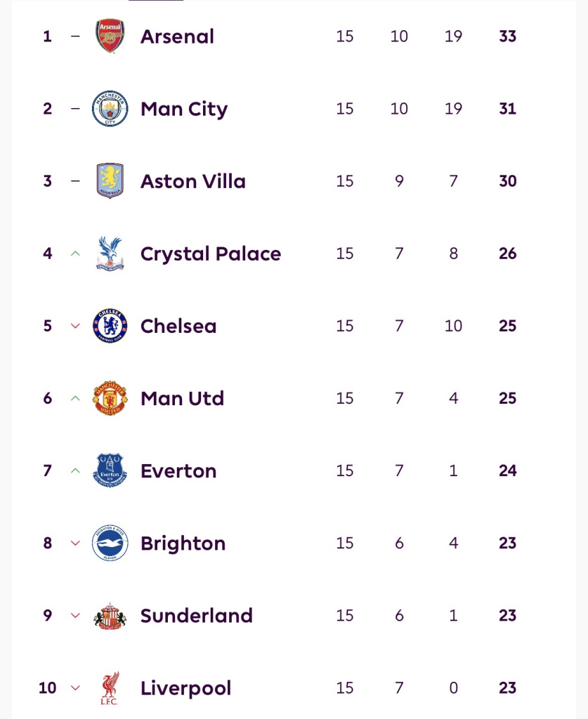The height and width of the screenshot is (719, 588).
Task: Click the Arsenal club crest
Action: click(x=110, y=37)
